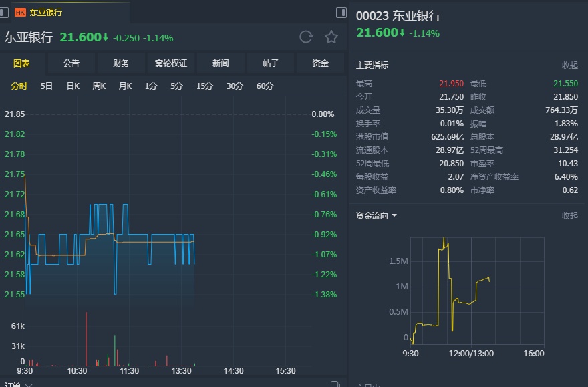
Task: Click the 21.600 price in left header
Action: [x=81, y=37]
